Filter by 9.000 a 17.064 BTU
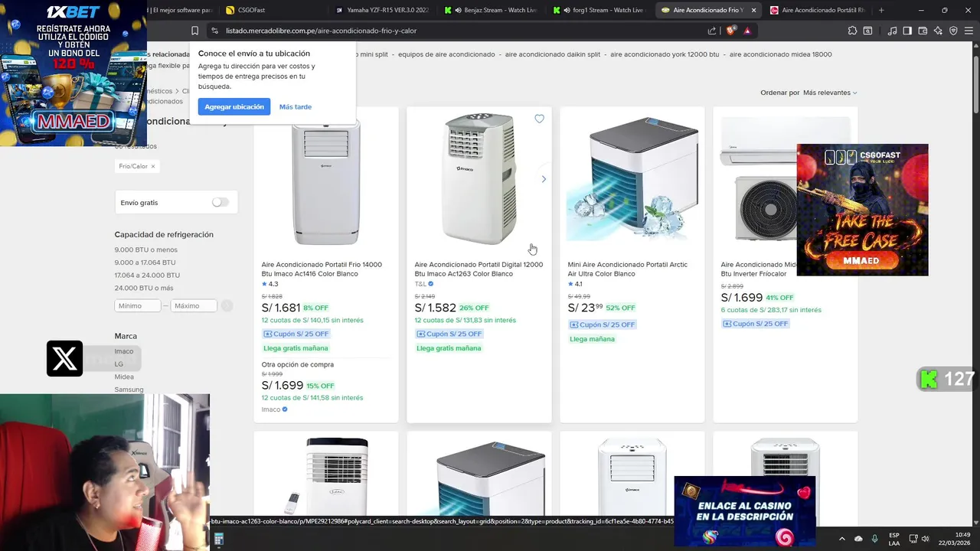This screenshot has width=980, height=551. pyautogui.click(x=145, y=262)
